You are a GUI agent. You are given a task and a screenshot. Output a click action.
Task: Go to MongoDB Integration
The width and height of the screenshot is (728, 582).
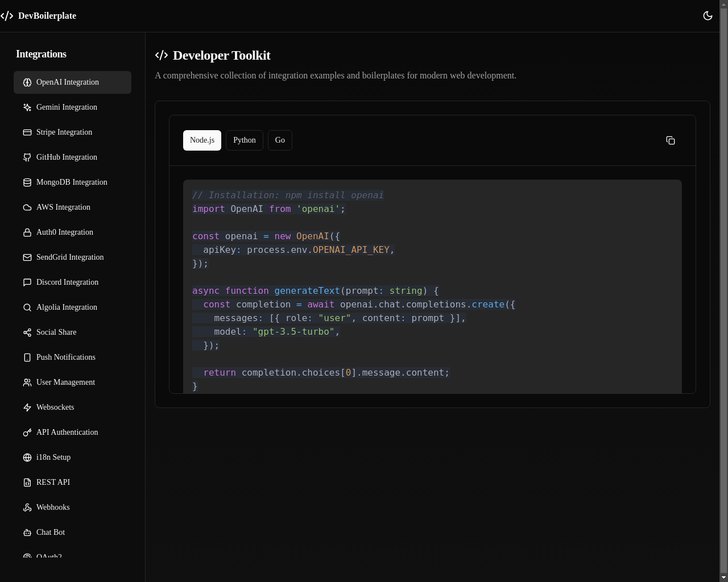click(x=72, y=182)
